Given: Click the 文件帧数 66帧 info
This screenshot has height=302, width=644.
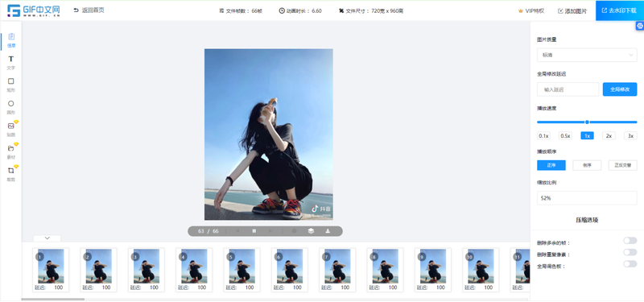Looking at the screenshot, I should 241,11.
